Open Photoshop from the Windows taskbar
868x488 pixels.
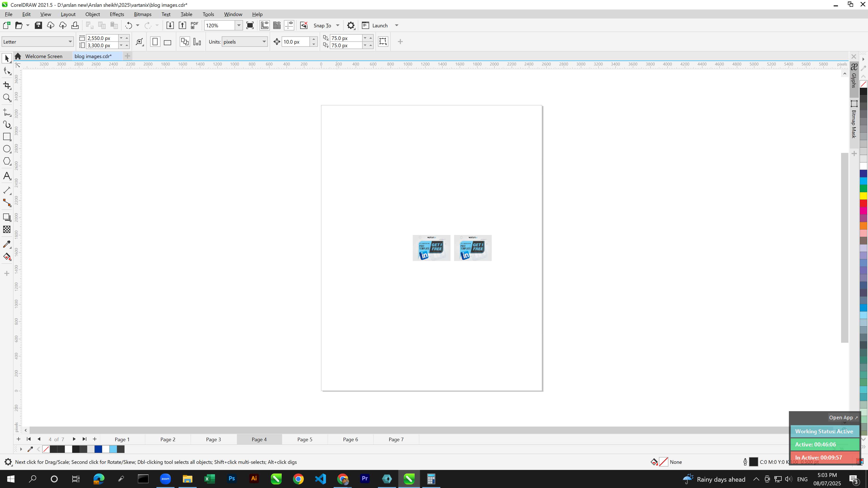(231, 479)
